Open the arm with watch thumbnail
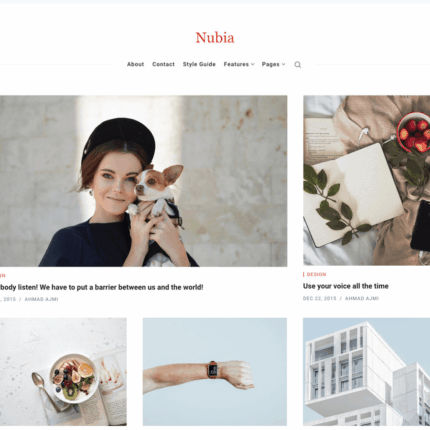 (215, 372)
